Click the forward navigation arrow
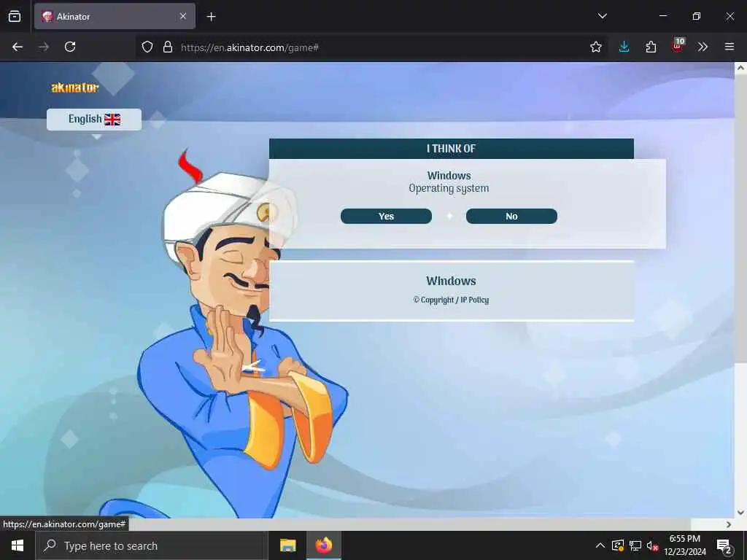The height and width of the screenshot is (560, 747). pos(44,47)
